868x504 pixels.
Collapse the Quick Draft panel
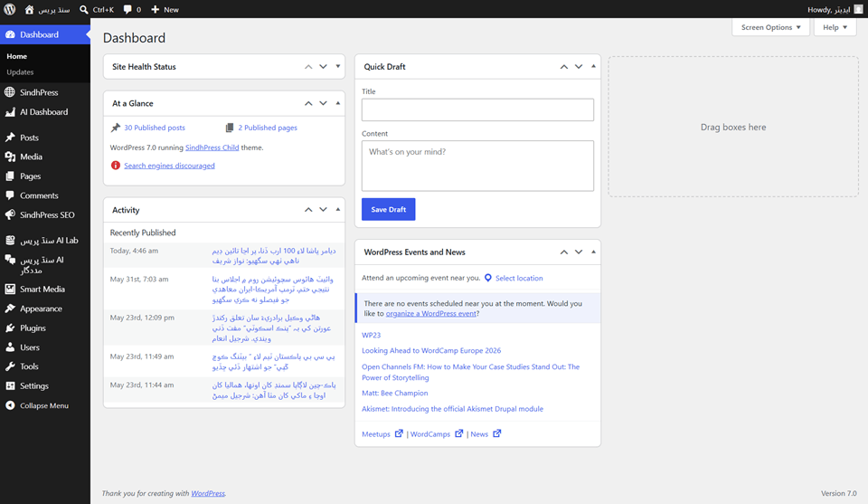pos(593,66)
